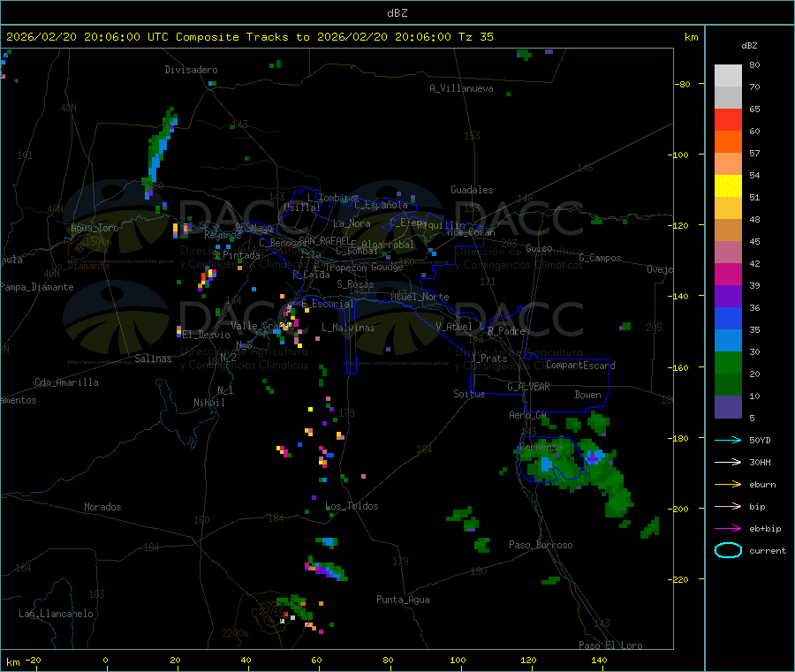The height and width of the screenshot is (672, 795).
Task: Click the 'Paso_Barroso' map label
Action: point(541,545)
